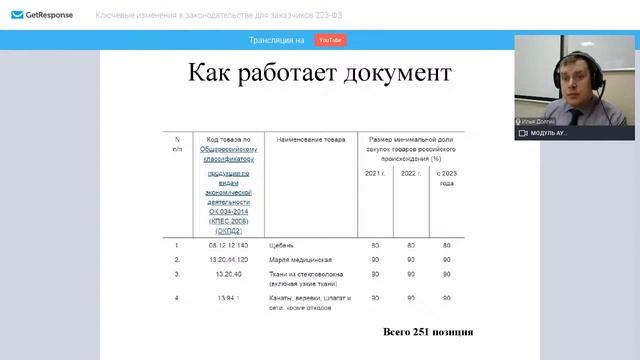The image size is (640, 360).
Task: Select the code cell '13.94.1'
Action: [x=229, y=298]
